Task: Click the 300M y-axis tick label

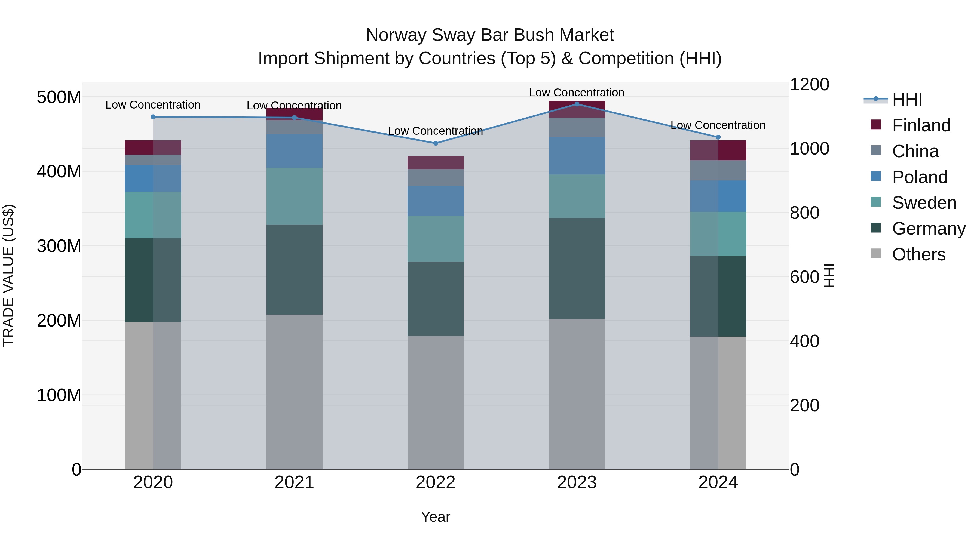Action: [x=59, y=246]
